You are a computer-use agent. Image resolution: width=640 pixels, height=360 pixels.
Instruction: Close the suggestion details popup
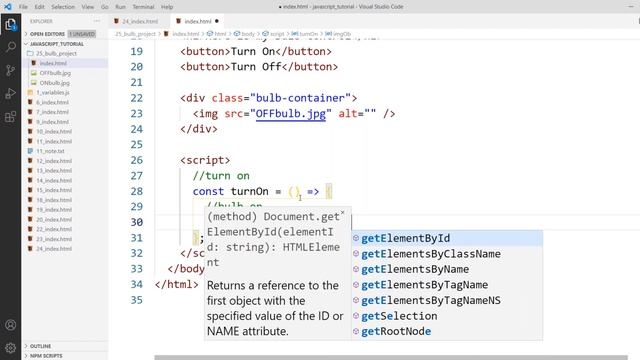(342, 213)
